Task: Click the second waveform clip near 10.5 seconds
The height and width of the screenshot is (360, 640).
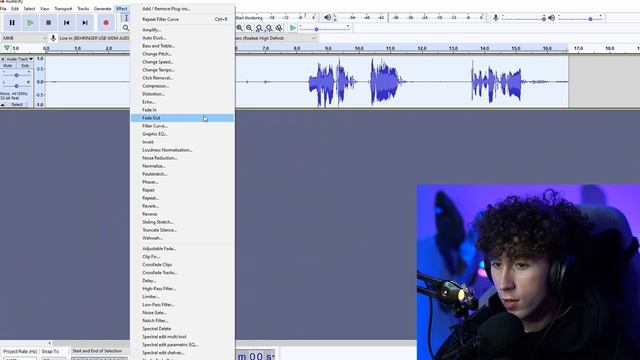Action: 384,82
